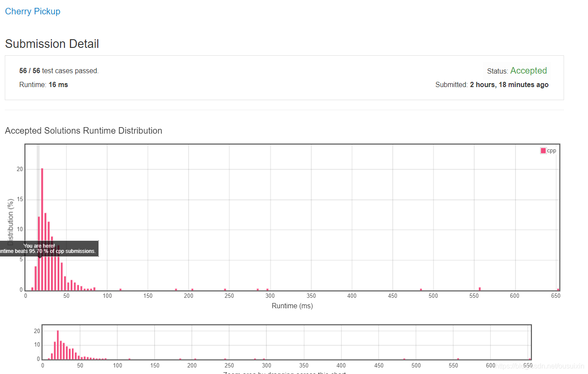Click the main-chart bar near 485 ms
This screenshot has height=374, width=588.
421,290
